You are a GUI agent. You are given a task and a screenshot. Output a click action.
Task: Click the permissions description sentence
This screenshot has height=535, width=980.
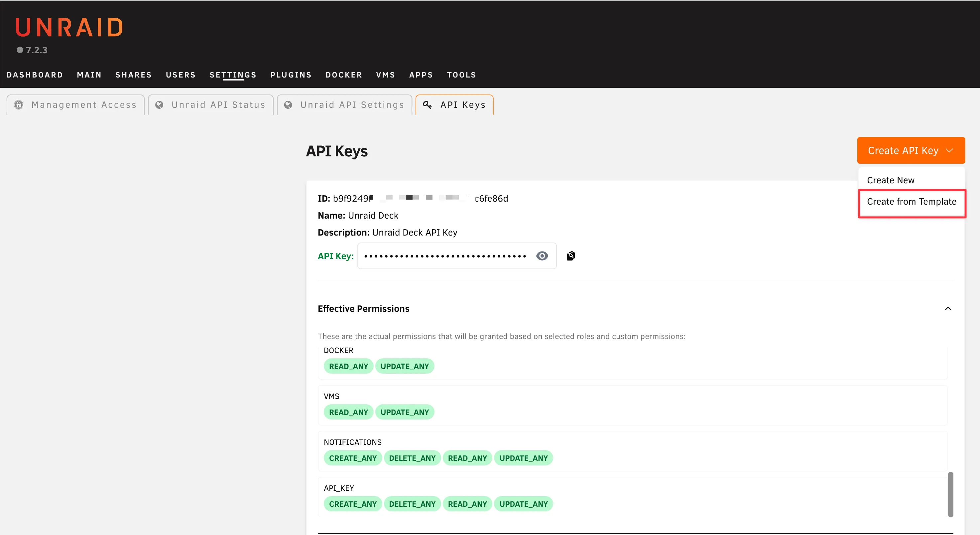501,336
